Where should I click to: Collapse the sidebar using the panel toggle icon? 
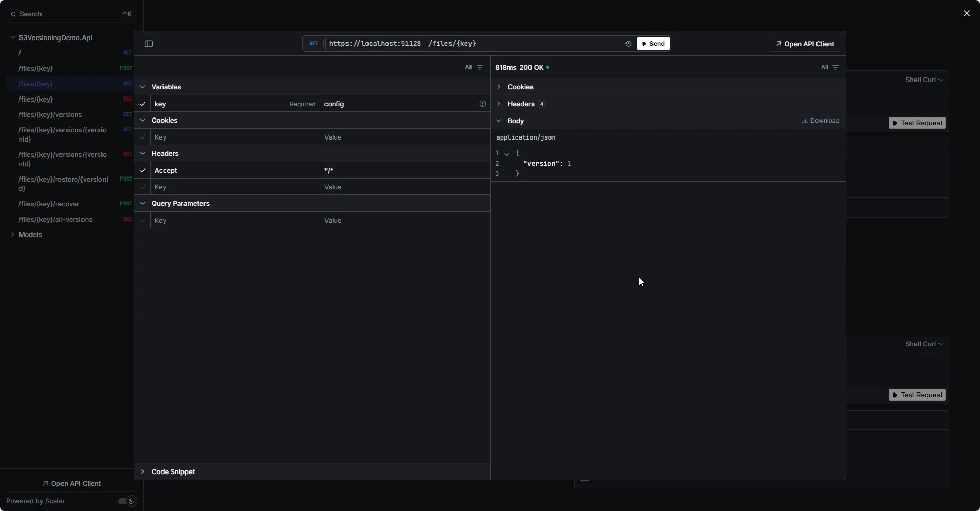click(x=148, y=44)
